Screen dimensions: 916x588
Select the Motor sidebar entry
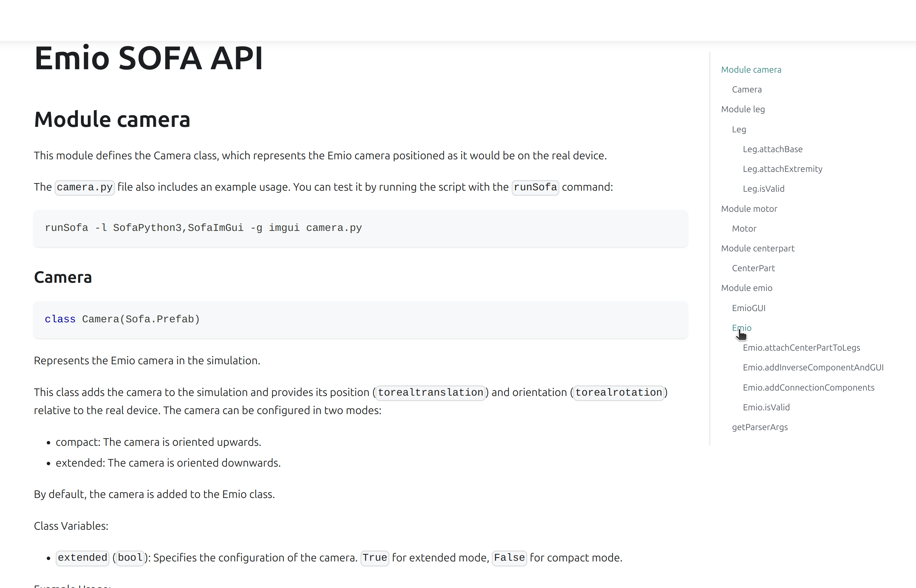744,229
